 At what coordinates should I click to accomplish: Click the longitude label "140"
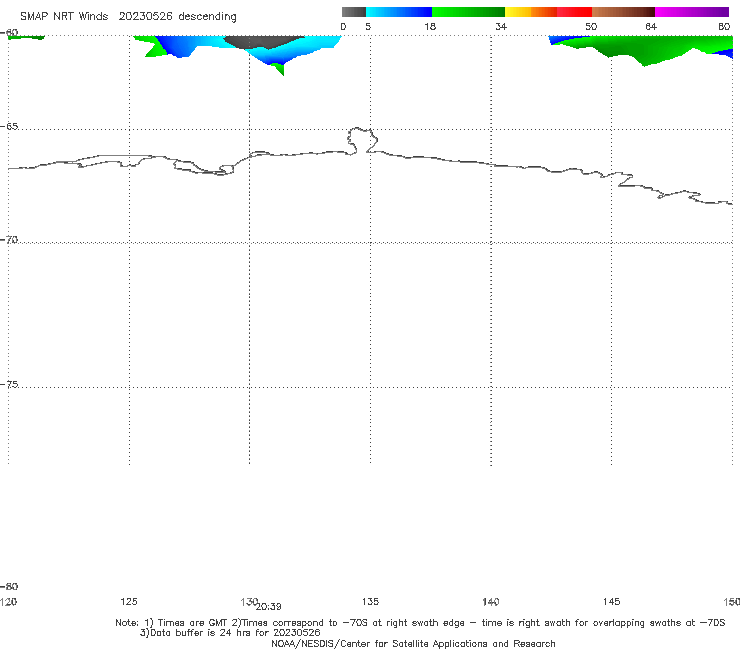click(491, 601)
